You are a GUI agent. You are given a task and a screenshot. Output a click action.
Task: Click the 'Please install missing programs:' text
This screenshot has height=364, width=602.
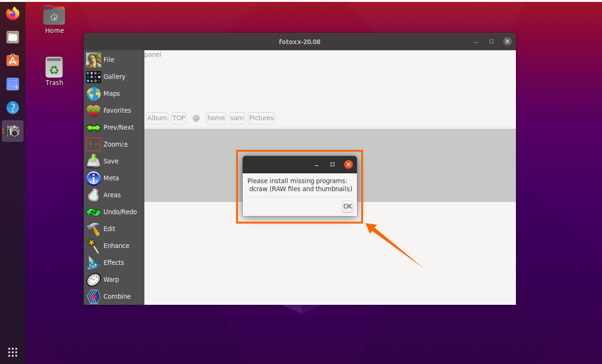pyautogui.click(x=297, y=181)
